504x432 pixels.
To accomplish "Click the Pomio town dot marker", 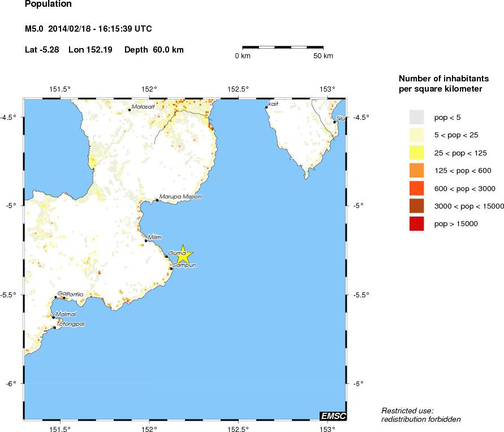I will [x=64, y=298].
